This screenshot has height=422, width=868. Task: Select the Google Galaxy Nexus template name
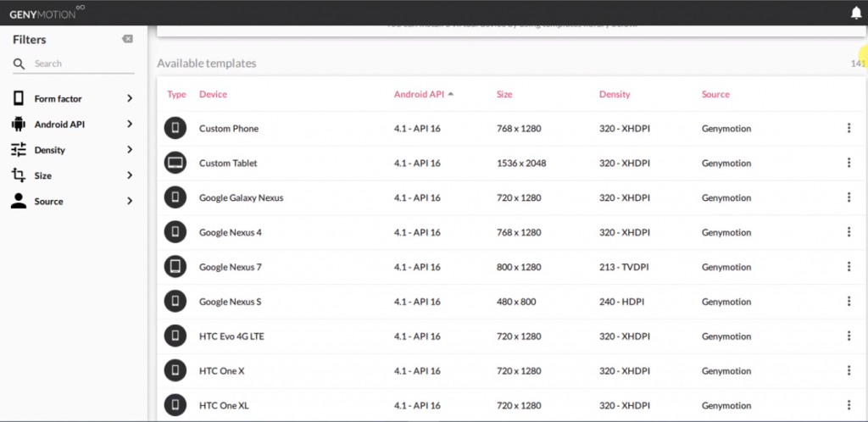point(242,198)
